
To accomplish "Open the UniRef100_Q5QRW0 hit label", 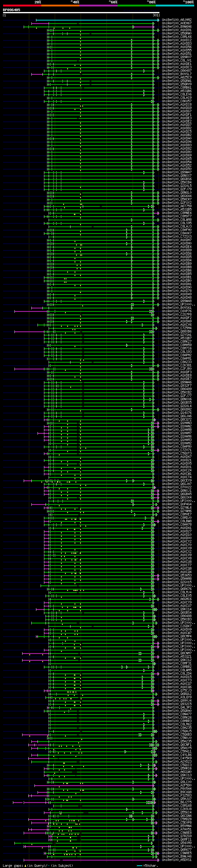I will pyautogui.click(x=177, y=33).
